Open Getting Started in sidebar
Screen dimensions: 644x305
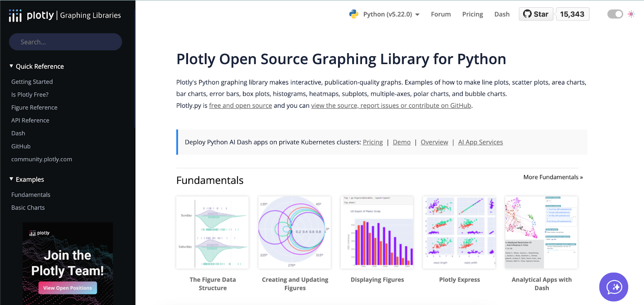[32, 82]
